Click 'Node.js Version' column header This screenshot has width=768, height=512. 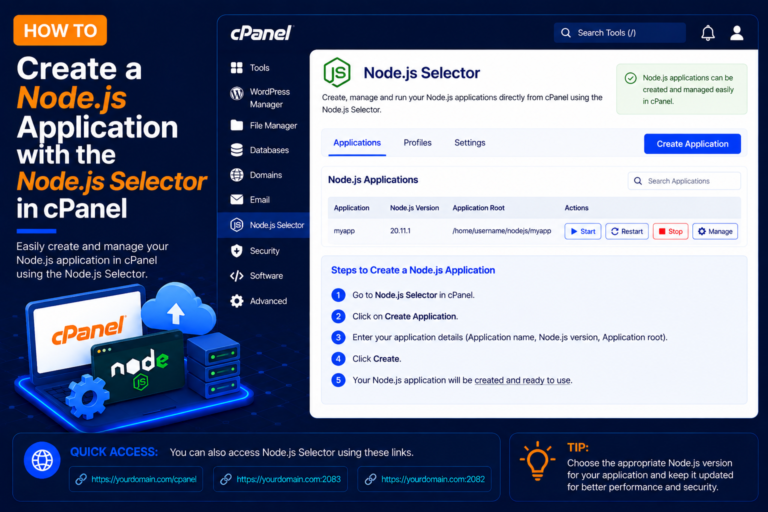pos(414,208)
